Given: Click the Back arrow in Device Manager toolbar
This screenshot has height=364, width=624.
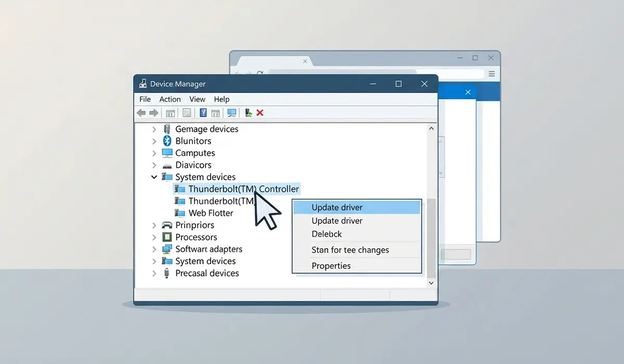Looking at the screenshot, I should [x=141, y=113].
